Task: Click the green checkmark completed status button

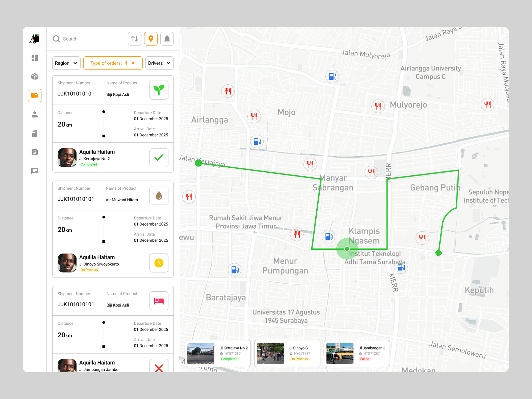Action: point(159,158)
